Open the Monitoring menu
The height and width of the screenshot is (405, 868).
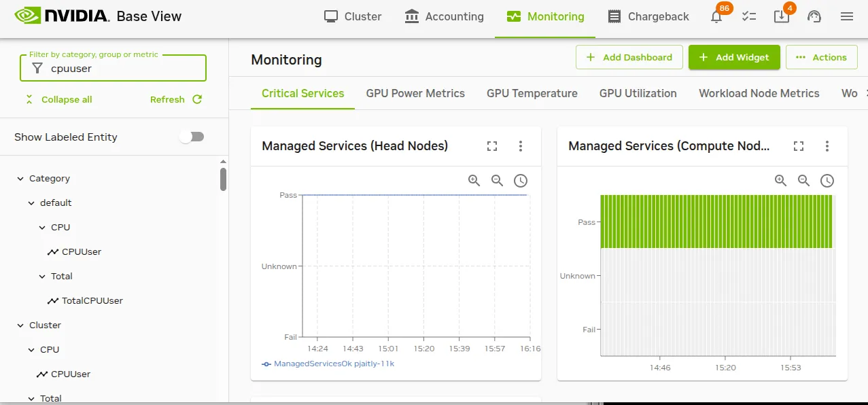click(x=545, y=16)
